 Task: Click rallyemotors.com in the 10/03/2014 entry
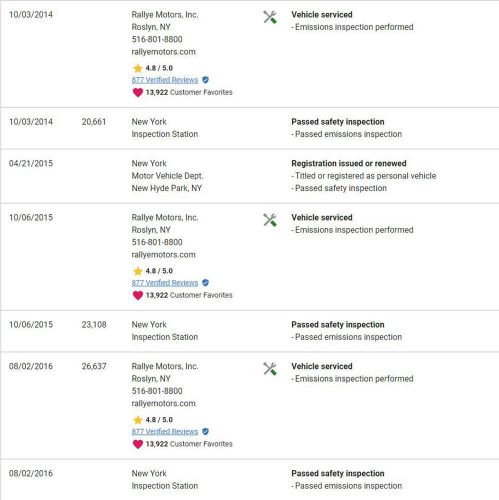164,52
